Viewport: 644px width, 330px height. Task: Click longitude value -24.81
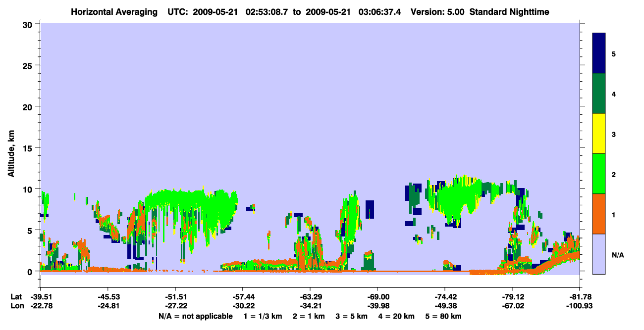pyautogui.click(x=107, y=306)
